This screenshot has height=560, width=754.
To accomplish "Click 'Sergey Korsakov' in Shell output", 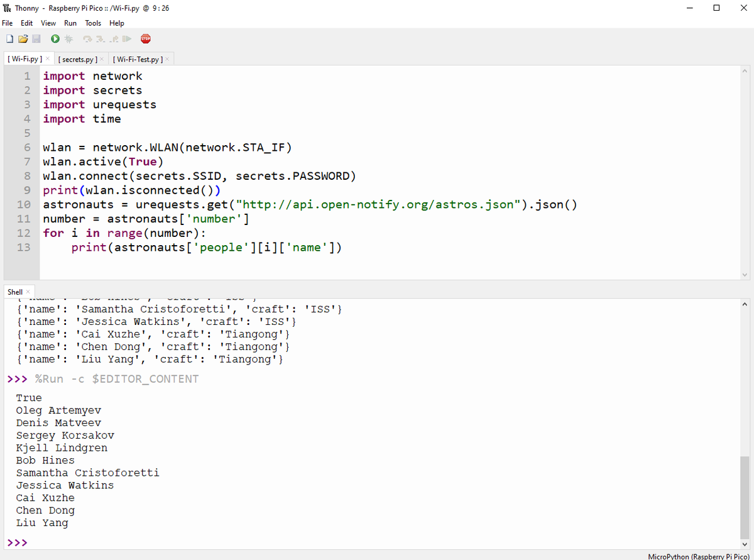I will click(x=65, y=436).
